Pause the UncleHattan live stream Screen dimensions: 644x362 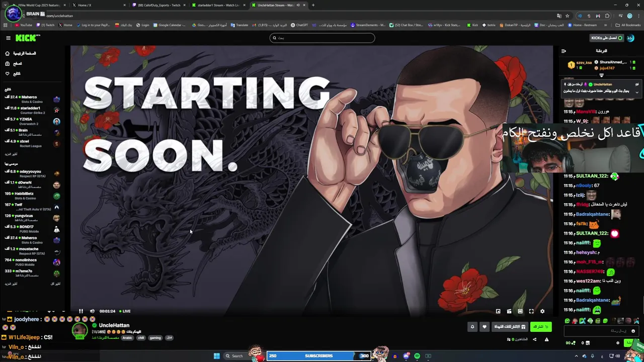[80, 311]
